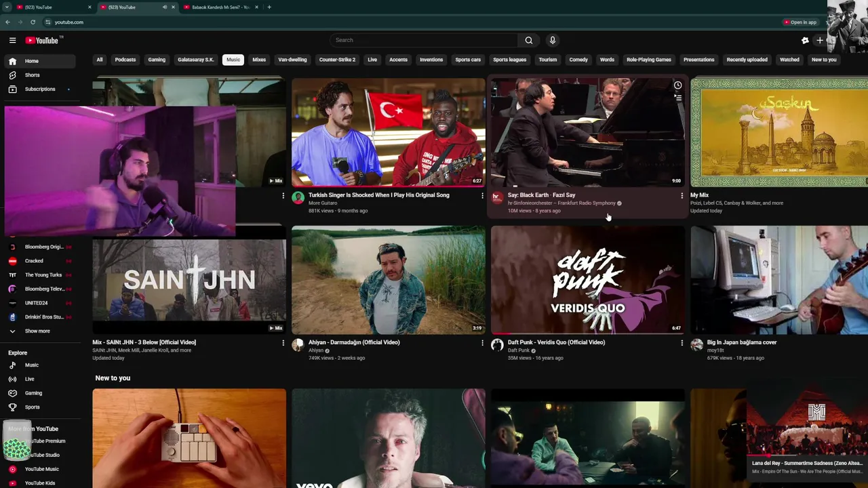Open new browser tab
868x488 pixels.
point(269,7)
